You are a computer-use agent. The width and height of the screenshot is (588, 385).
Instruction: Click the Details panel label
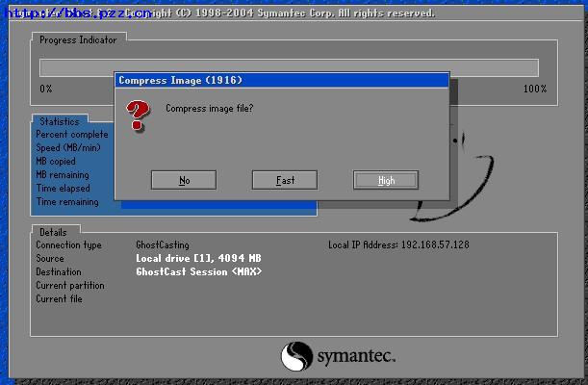click(x=53, y=232)
